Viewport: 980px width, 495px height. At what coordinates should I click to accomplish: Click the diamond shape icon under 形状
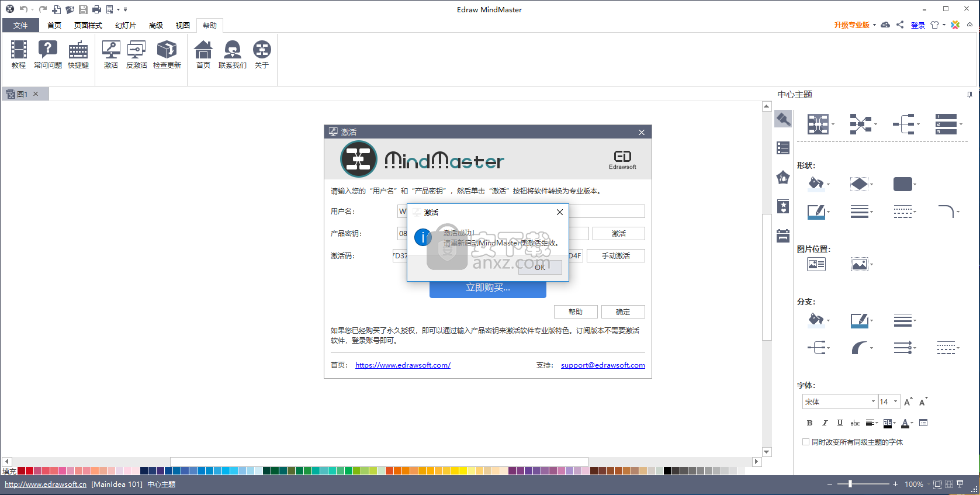click(x=859, y=184)
